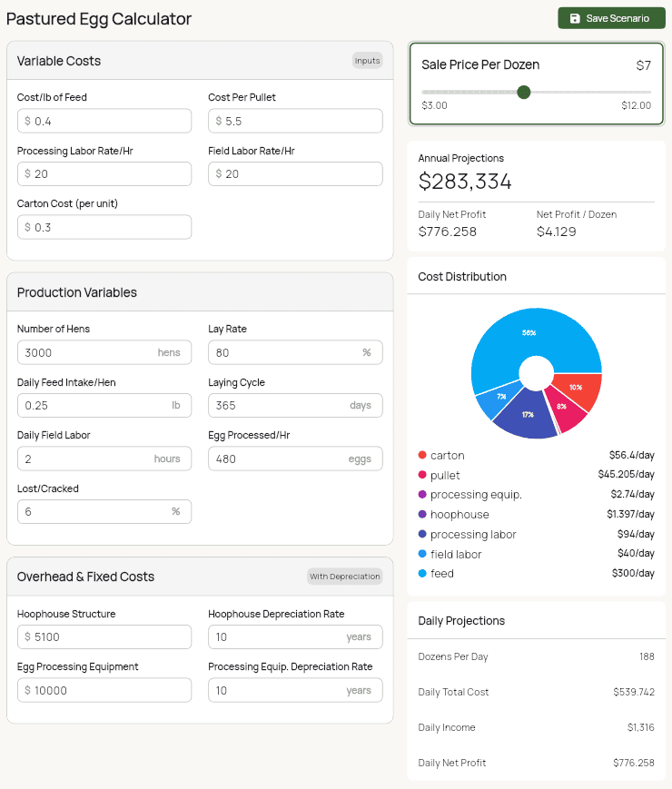Image resolution: width=672 pixels, height=789 pixels.
Task: Click the Processing Equip. Depreciation Rate field
Action: click(x=277, y=690)
